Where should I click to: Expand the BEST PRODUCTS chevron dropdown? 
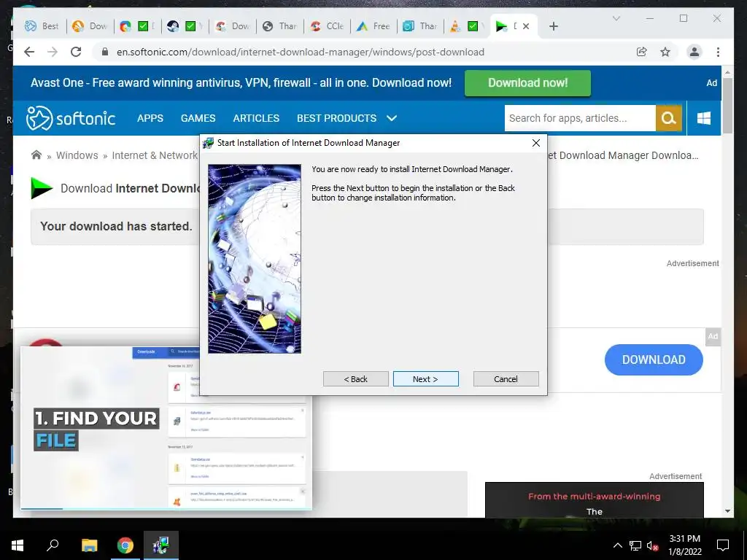point(392,118)
